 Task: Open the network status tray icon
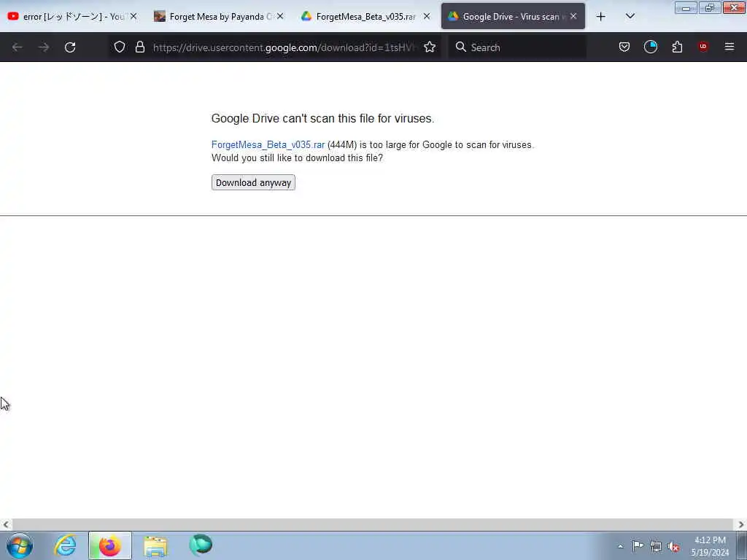point(656,546)
